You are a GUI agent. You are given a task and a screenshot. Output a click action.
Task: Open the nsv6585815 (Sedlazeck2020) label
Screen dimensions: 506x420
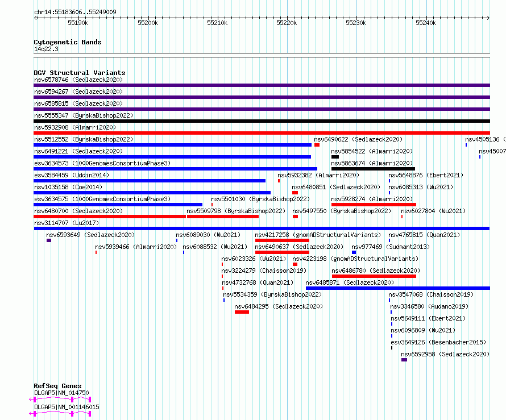click(x=78, y=103)
